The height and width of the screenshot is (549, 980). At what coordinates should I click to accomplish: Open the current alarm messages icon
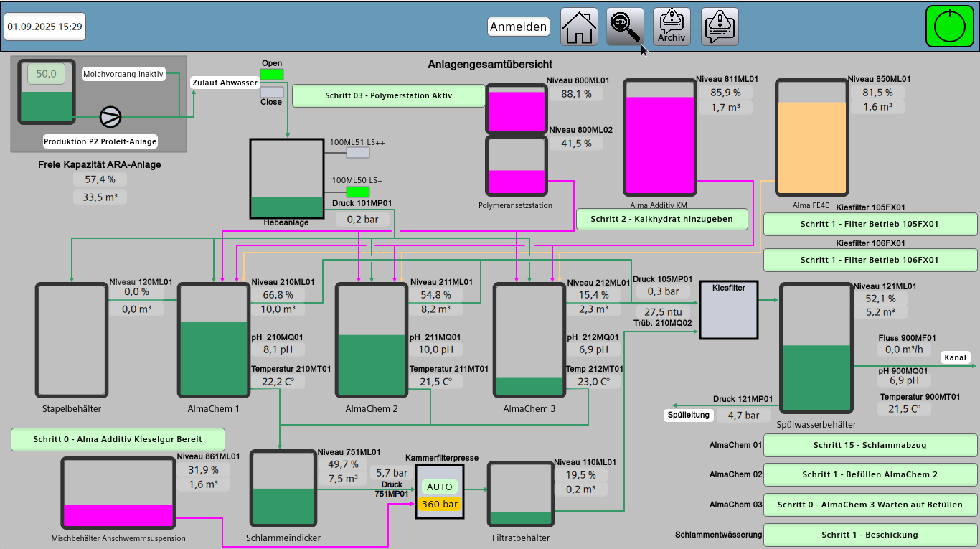click(720, 27)
